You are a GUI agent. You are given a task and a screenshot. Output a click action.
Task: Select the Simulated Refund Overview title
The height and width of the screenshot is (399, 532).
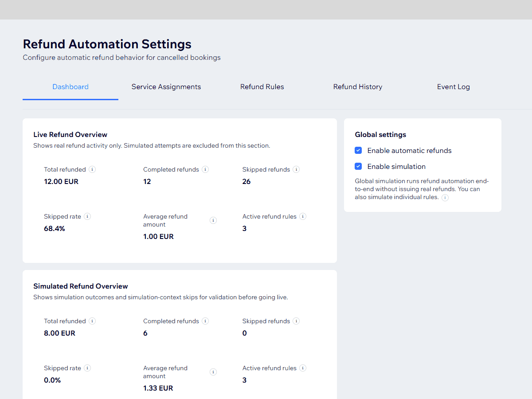click(x=81, y=286)
